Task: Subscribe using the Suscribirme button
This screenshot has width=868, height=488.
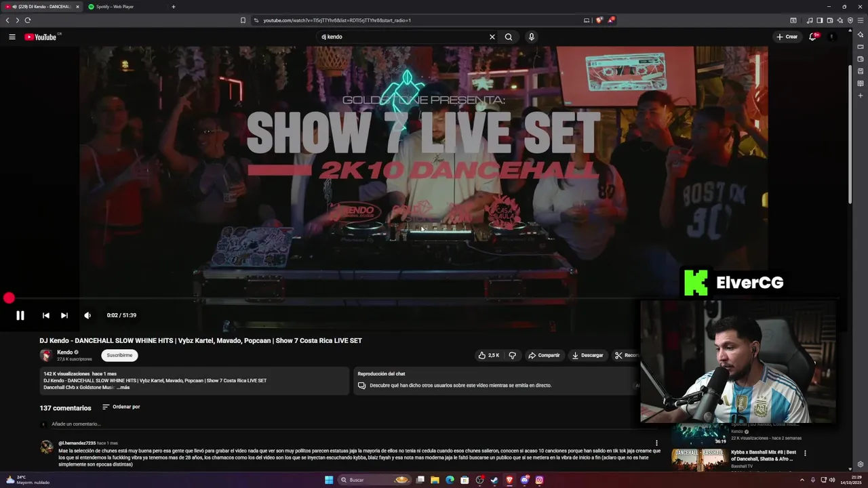Action: [119, 355]
